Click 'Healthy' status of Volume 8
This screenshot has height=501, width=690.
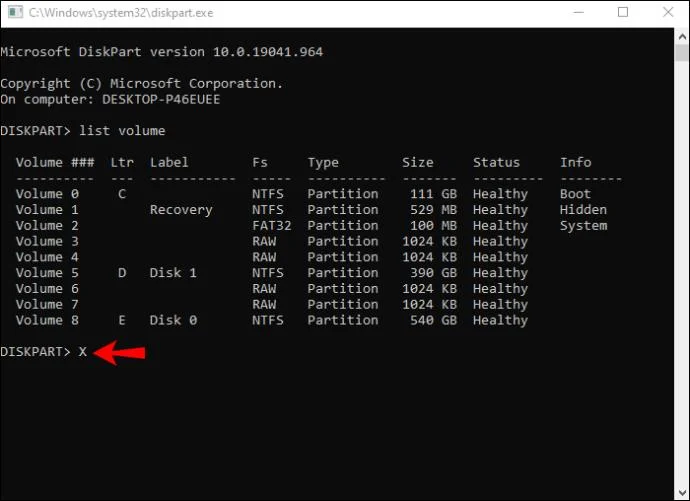click(500, 321)
